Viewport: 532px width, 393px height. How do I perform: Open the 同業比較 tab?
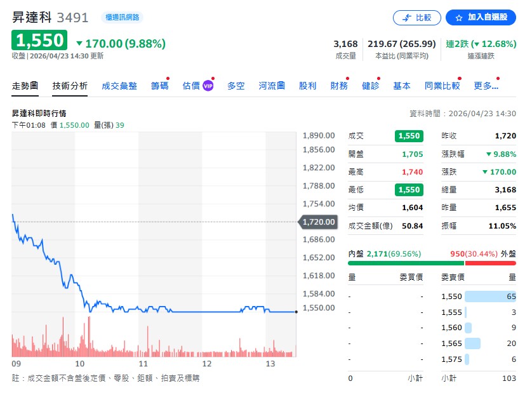[x=442, y=86]
